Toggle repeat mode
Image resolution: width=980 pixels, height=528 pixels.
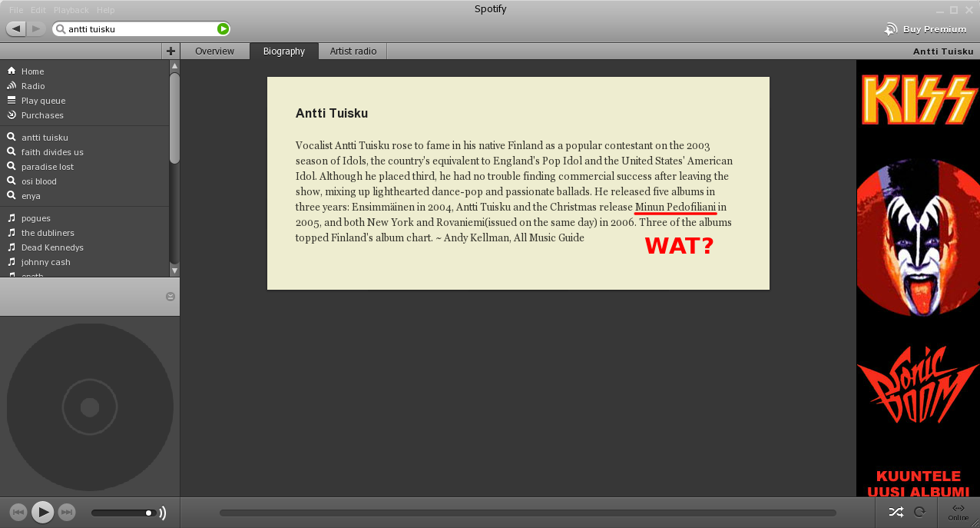pos(919,512)
